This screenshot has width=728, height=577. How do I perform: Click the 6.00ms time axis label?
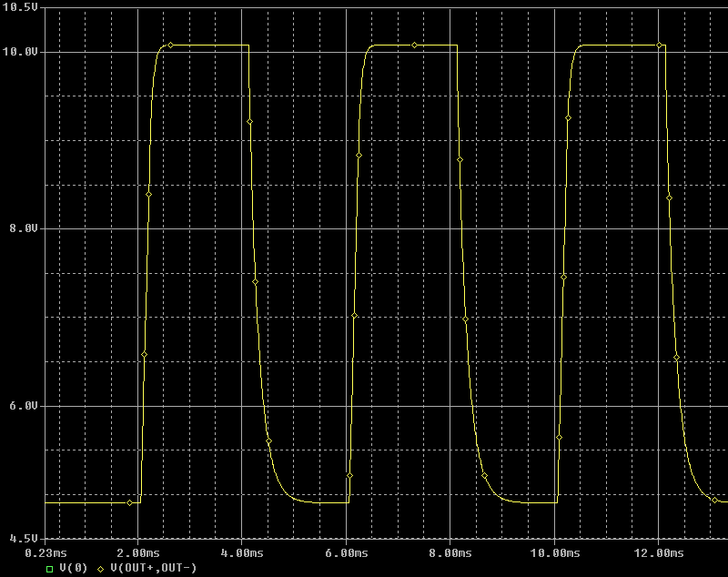(x=347, y=552)
